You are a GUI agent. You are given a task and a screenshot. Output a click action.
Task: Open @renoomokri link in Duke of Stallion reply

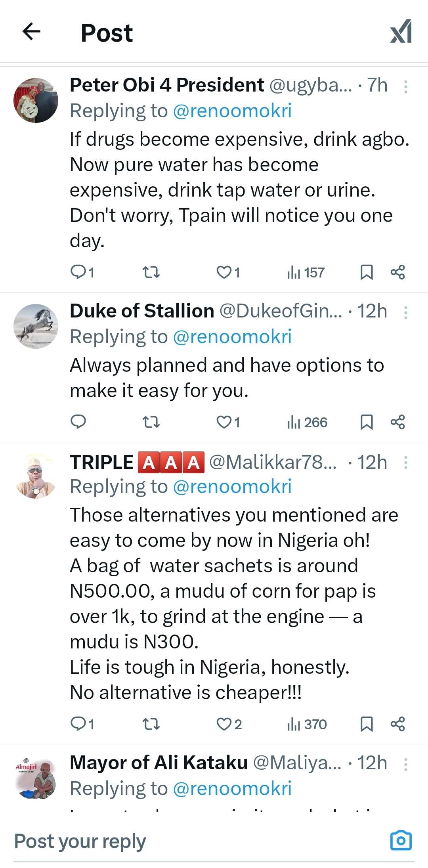232,337
